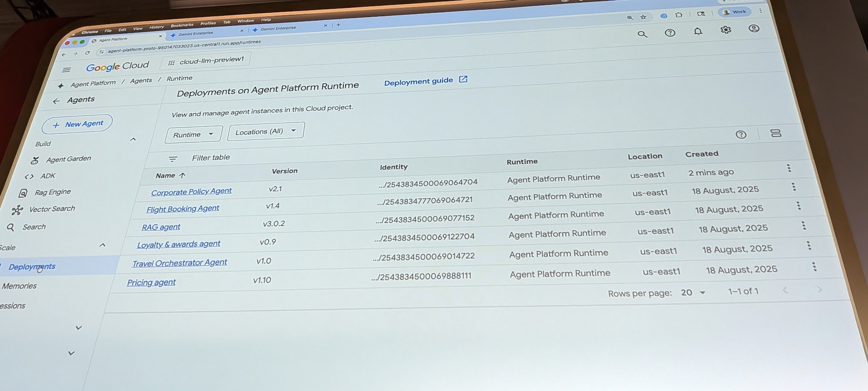868x391 pixels.
Task: Click the search magnifier in Cloud header
Action: point(642,34)
